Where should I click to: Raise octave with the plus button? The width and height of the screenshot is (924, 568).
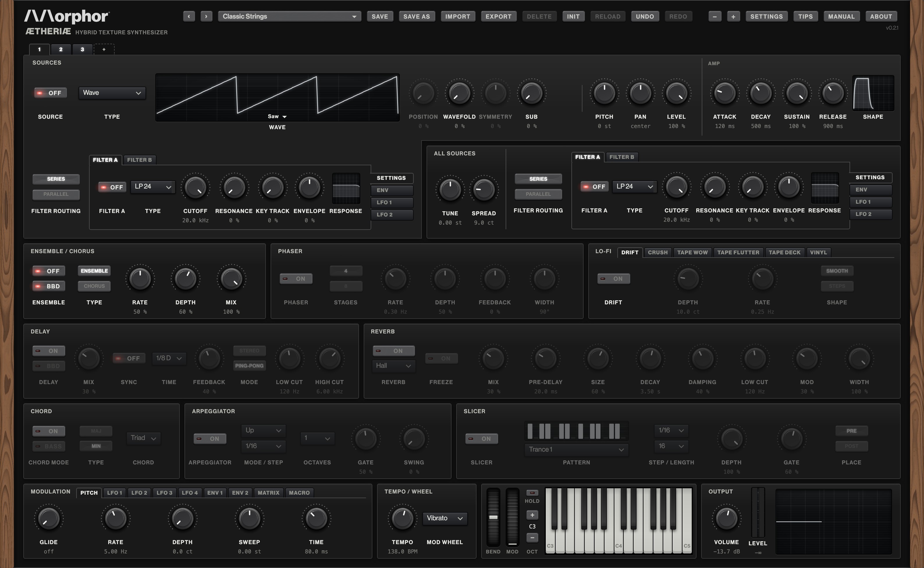tap(532, 515)
